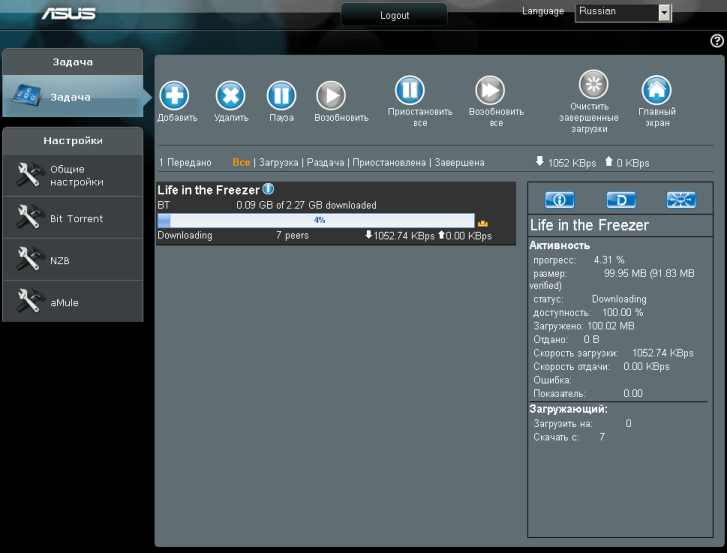Open Общие настройки settings label
This screenshot has width=727, height=553.
point(77,176)
